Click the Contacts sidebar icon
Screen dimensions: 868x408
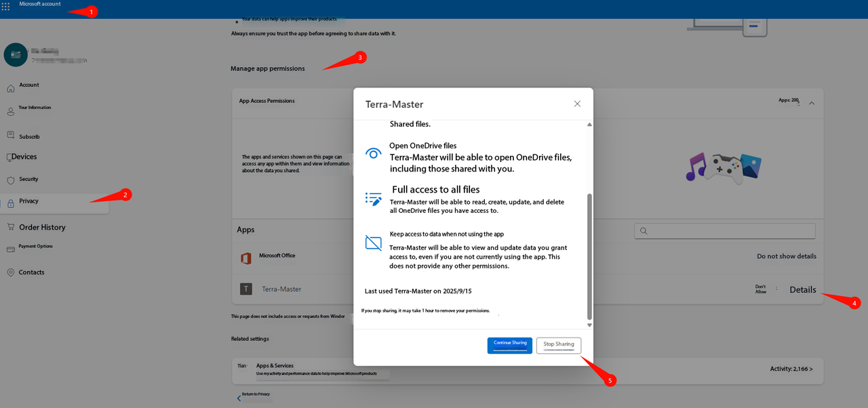(x=11, y=272)
